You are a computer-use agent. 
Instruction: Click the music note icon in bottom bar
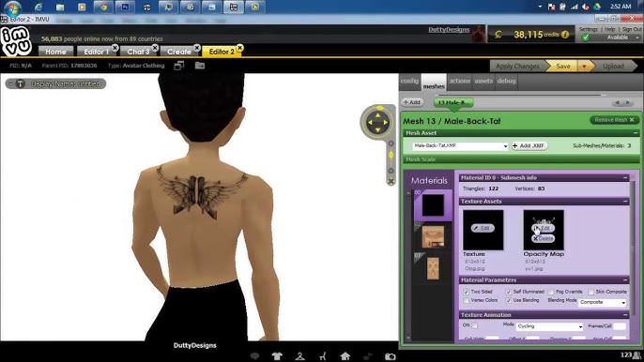pos(368,355)
